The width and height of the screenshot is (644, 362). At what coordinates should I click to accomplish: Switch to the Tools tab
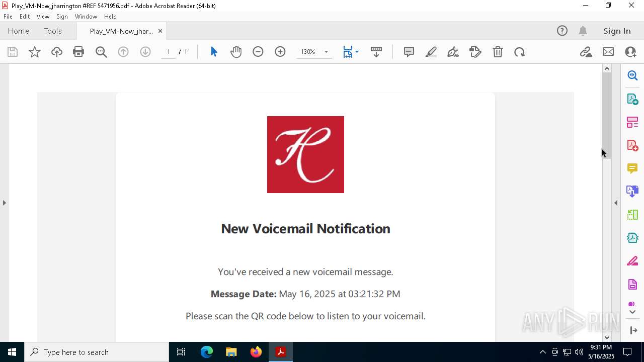[x=53, y=31]
